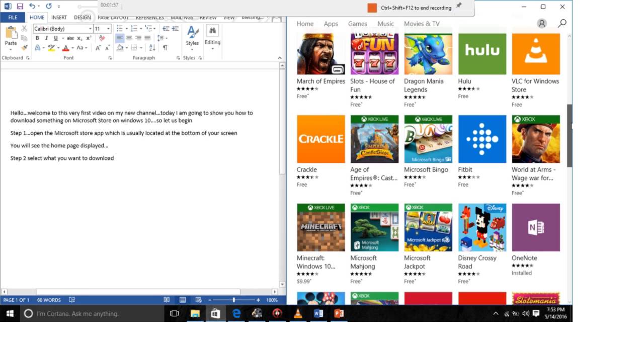Image resolution: width=644 pixels, height=362 pixels.
Task: Switch to Web Layout view
Action: (198, 300)
